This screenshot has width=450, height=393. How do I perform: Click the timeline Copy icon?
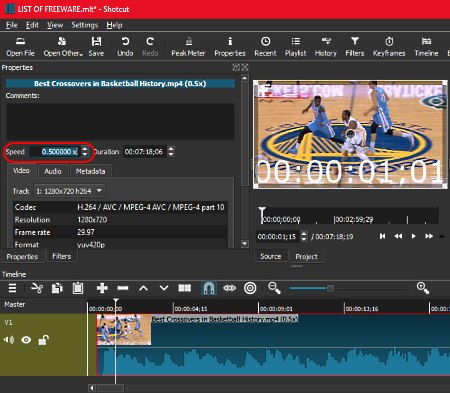click(57, 288)
